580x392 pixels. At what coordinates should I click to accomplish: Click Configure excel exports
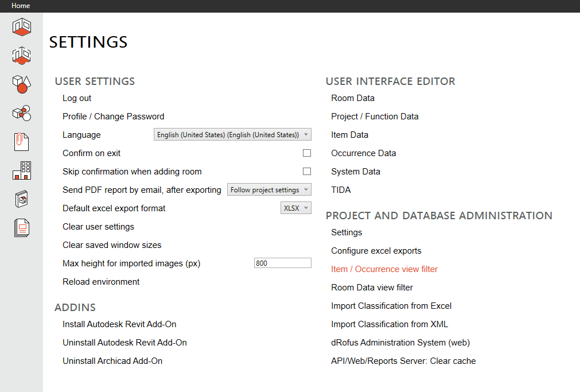(x=376, y=251)
